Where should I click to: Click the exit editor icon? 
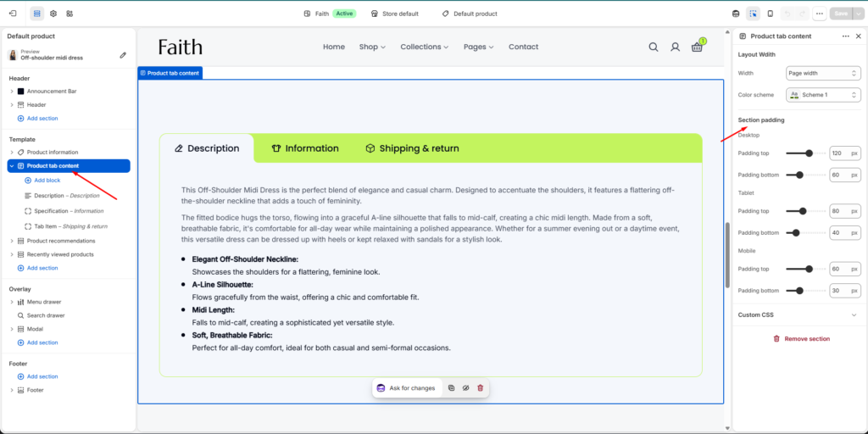coord(14,14)
